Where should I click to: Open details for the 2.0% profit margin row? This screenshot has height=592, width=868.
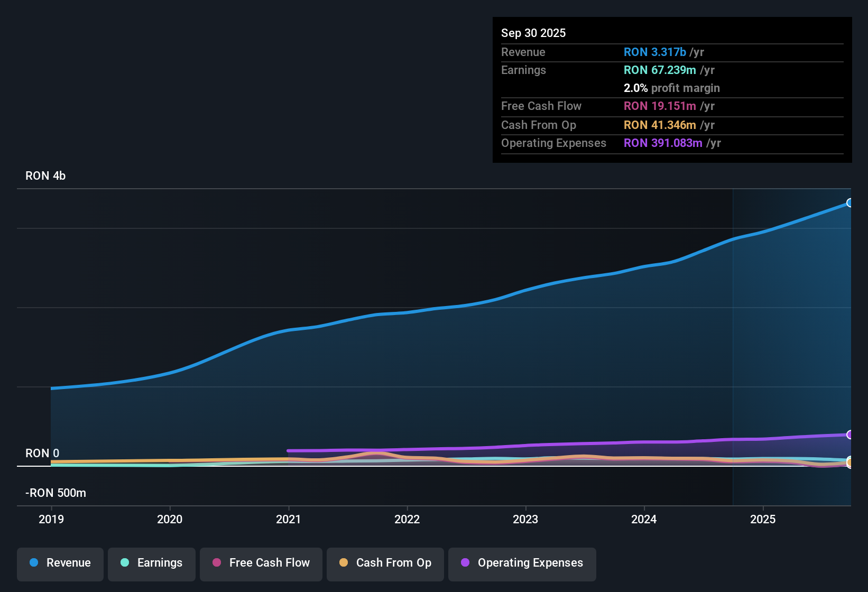pyautogui.click(x=671, y=88)
